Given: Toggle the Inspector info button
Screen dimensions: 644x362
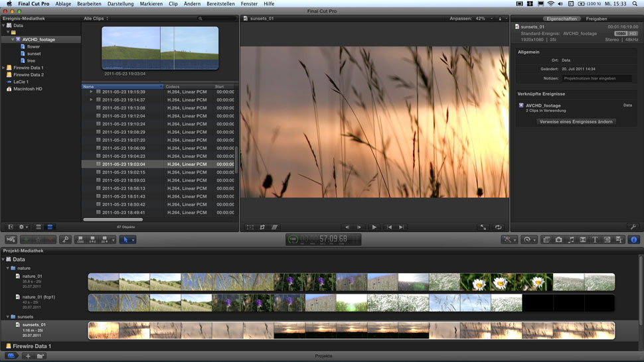Looking at the screenshot, I should 633,239.
